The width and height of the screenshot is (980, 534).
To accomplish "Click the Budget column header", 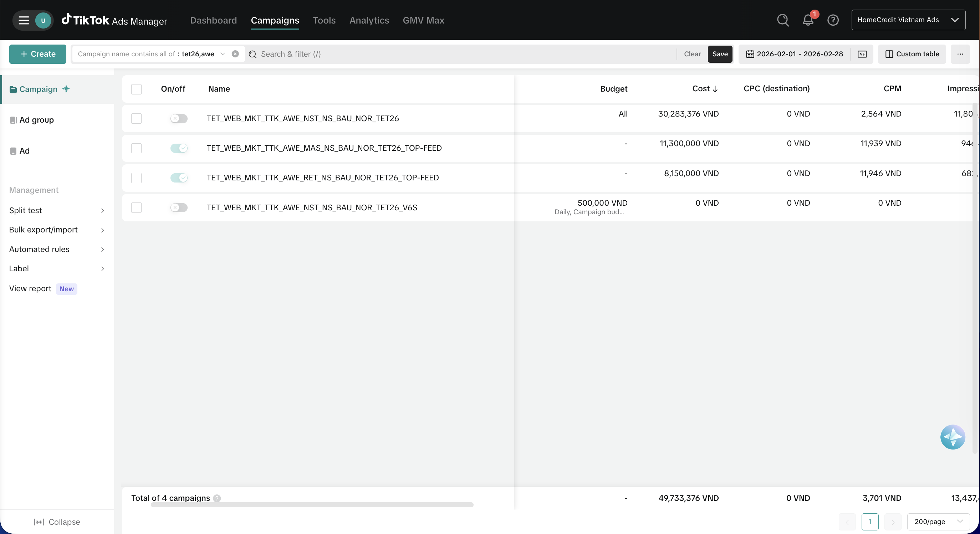I will click(614, 89).
